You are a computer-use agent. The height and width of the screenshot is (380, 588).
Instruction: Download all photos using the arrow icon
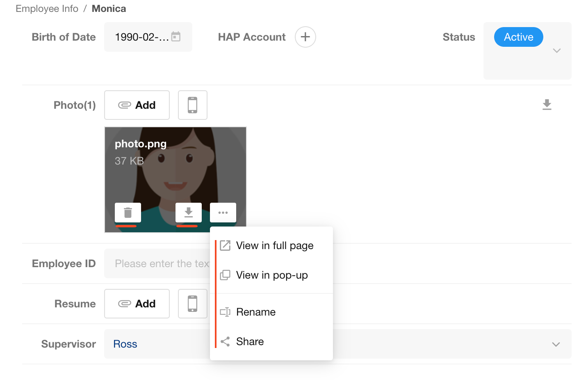[x=547, y=105]
